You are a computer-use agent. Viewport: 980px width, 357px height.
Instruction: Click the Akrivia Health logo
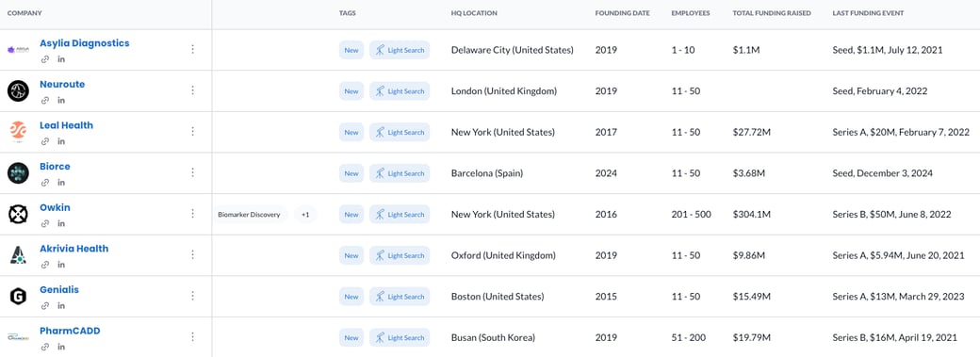(18, 255)
